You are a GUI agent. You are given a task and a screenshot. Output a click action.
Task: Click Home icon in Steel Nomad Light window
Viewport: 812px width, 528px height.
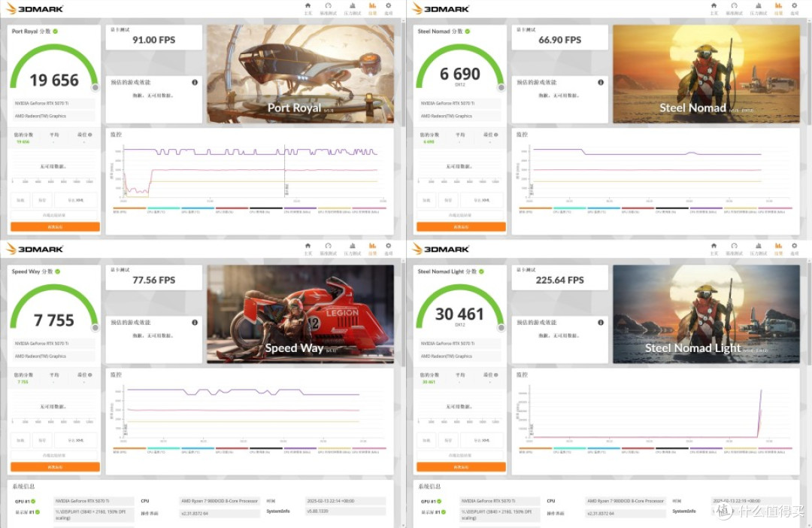pyautogui.click(x=714, y=246)
